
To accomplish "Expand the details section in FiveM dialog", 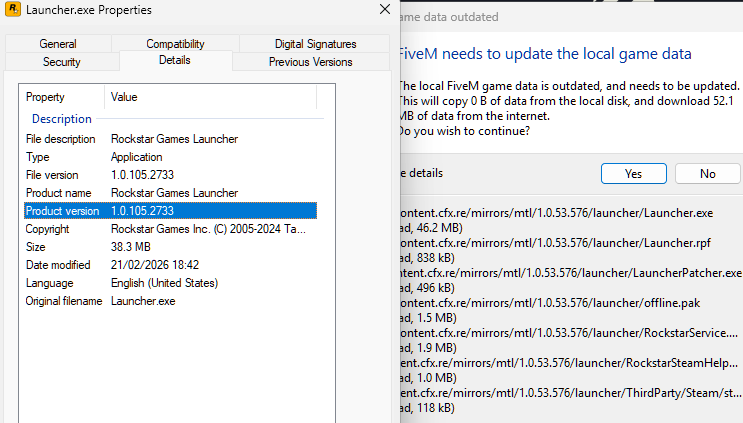I will point(420,173).
